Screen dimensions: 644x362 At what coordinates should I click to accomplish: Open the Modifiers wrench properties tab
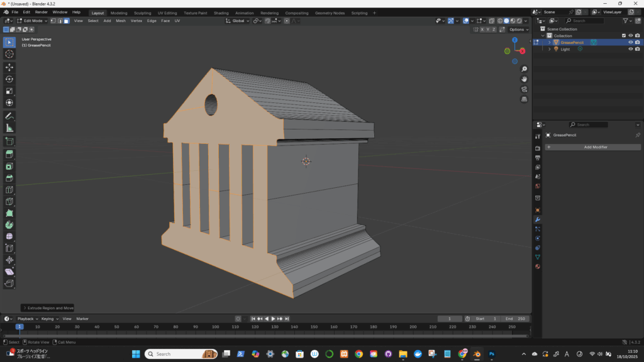pos(538,219)
